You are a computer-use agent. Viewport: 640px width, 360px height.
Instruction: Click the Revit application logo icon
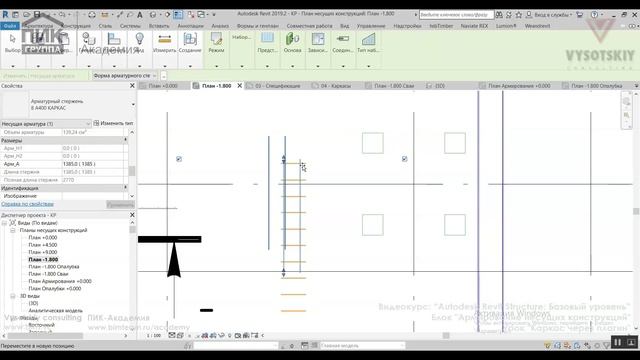tap(5, 14)
